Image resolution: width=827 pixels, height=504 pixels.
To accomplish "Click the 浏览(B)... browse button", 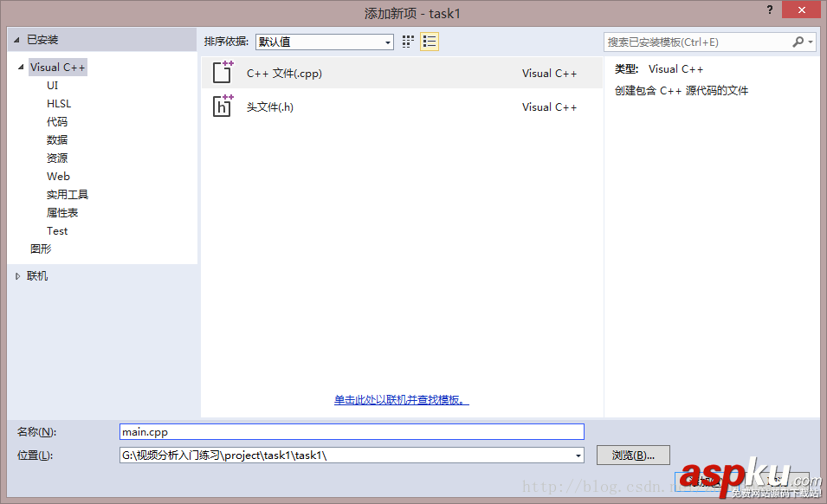I will point(633,455).
